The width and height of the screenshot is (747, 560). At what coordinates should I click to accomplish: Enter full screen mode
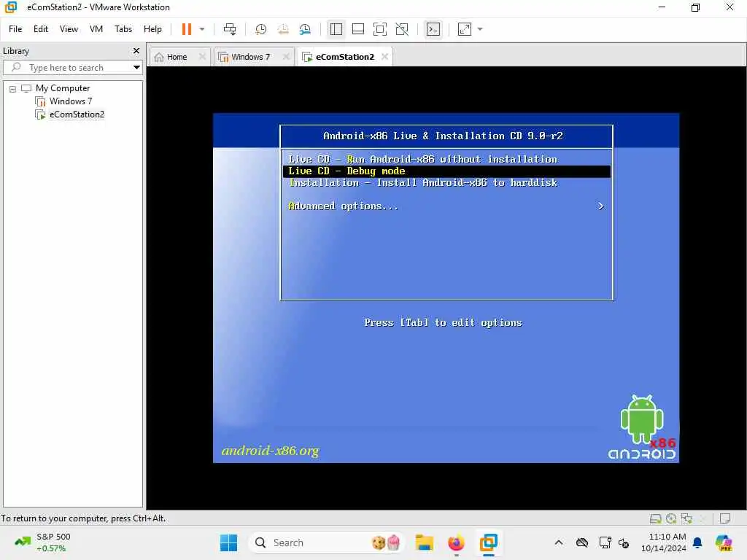point(379,29)
